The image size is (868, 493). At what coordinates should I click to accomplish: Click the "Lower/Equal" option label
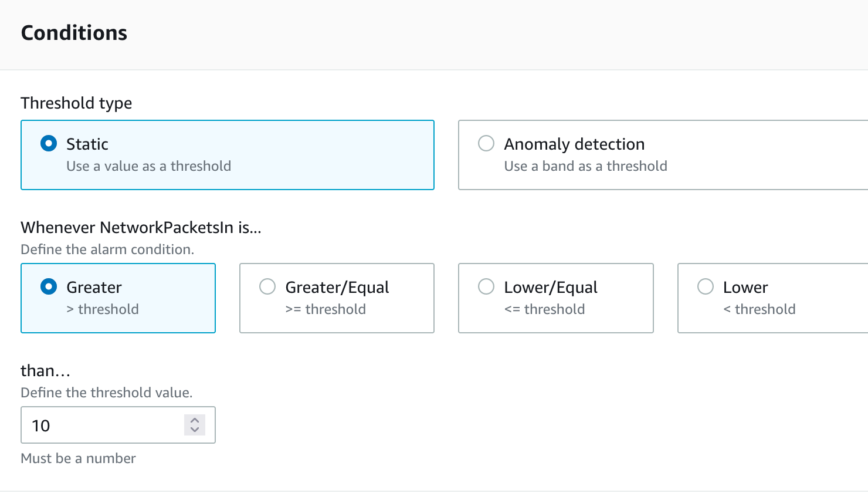click(551, 287)
